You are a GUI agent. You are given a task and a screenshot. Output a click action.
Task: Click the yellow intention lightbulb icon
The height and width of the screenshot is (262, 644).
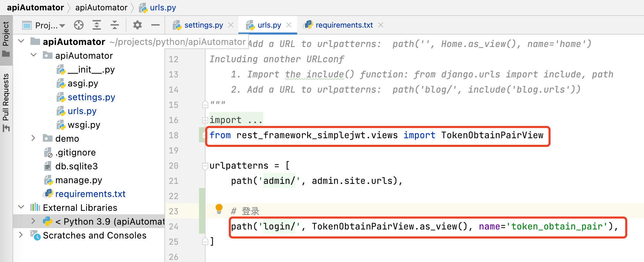pos(219,209)
